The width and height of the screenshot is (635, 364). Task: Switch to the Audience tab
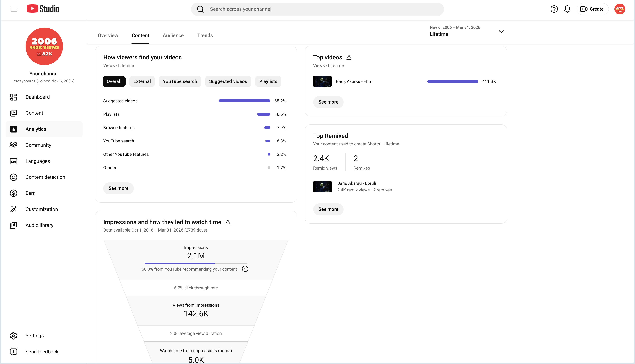(x=173, y=35)
